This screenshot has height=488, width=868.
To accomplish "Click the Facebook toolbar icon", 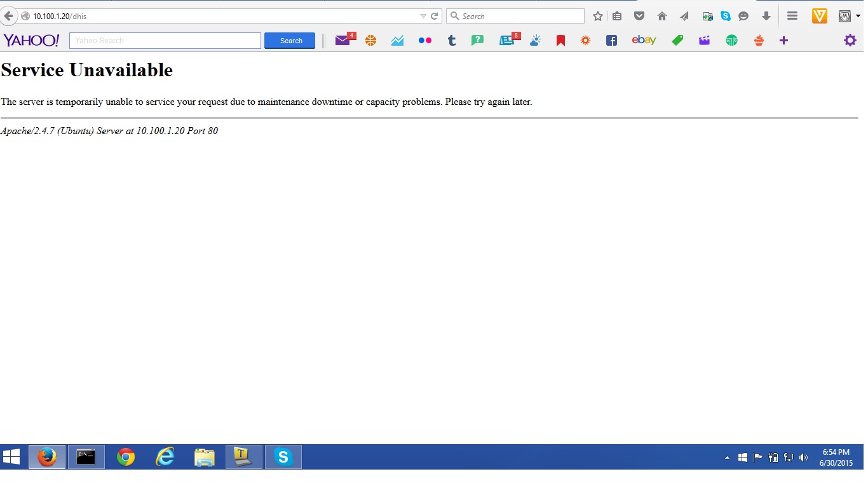I will (x=611, y=41).
